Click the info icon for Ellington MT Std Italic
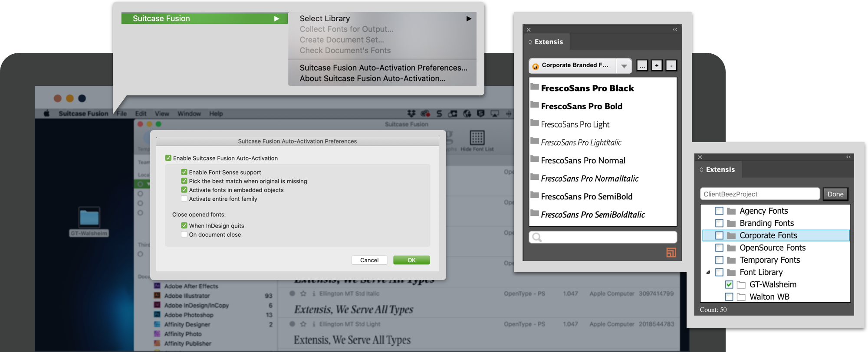This screenshot has width=868, height=352. pos(314,293)
